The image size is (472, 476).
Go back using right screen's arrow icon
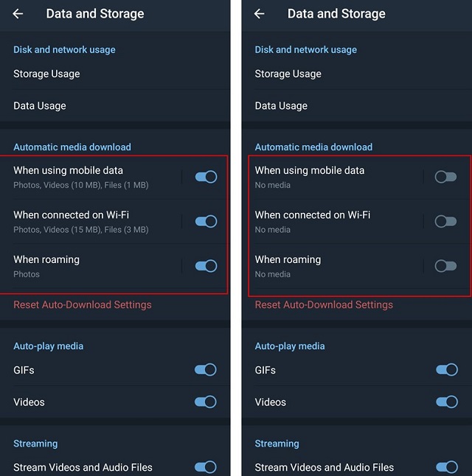260,14
